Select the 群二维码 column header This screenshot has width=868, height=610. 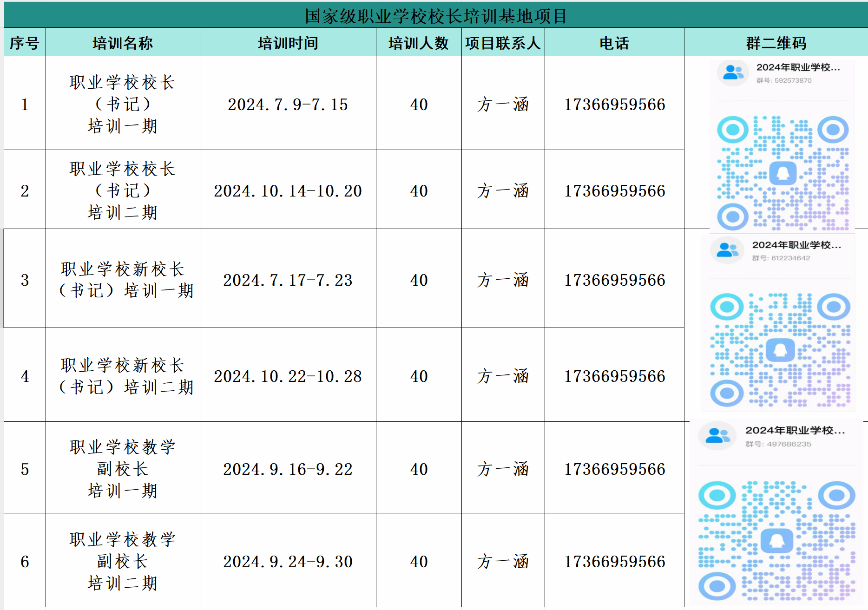tap(776, 43)
